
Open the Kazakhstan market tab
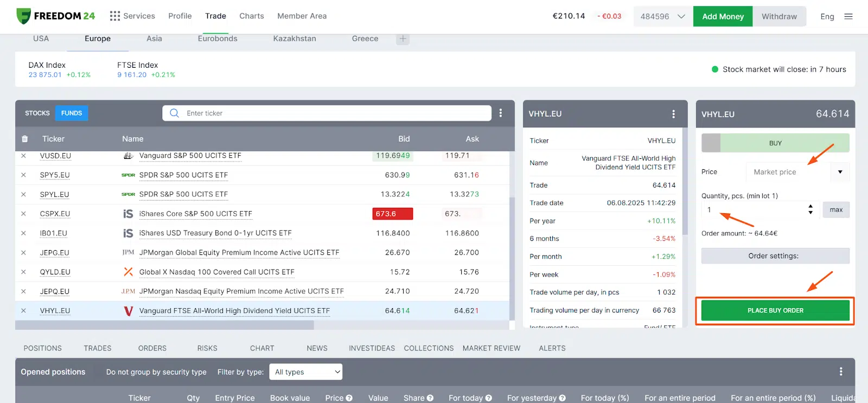pyautogui.click(x=295, y=39)
